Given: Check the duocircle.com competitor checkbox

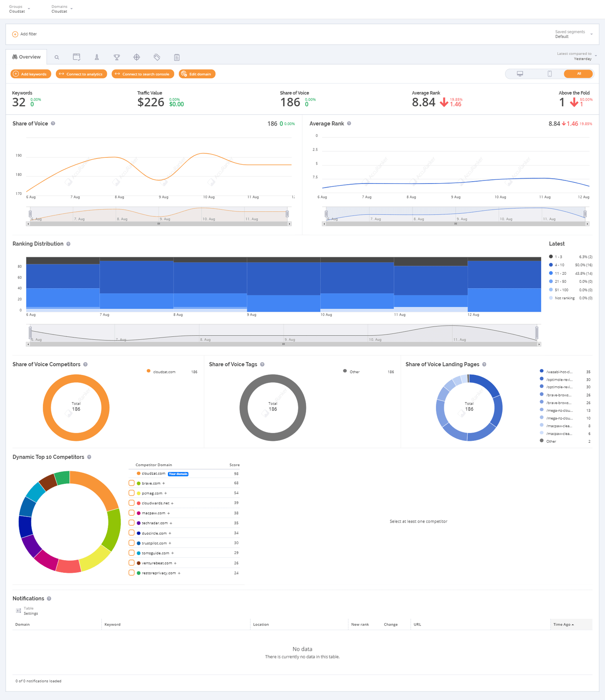Looking at the screenshot, I should pyautogui.click(x=132, y=533).
